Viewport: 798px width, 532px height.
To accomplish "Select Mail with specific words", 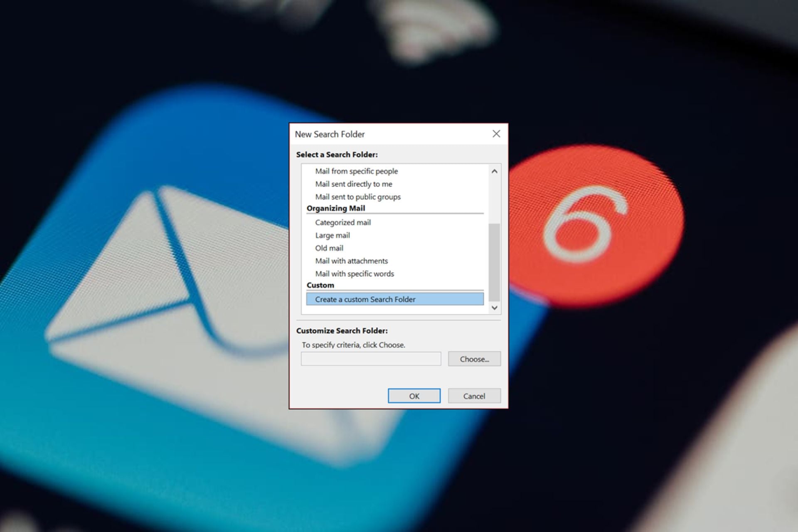I will (x=354, y=274).
